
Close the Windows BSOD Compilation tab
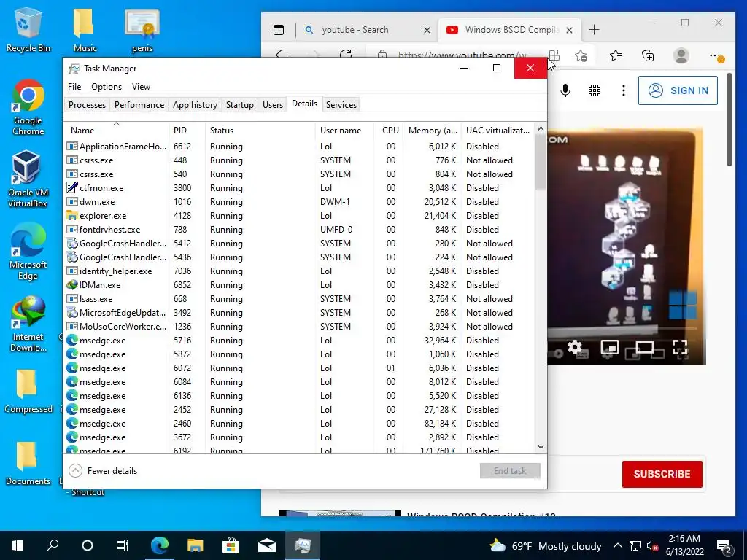[x=569, y=30]
